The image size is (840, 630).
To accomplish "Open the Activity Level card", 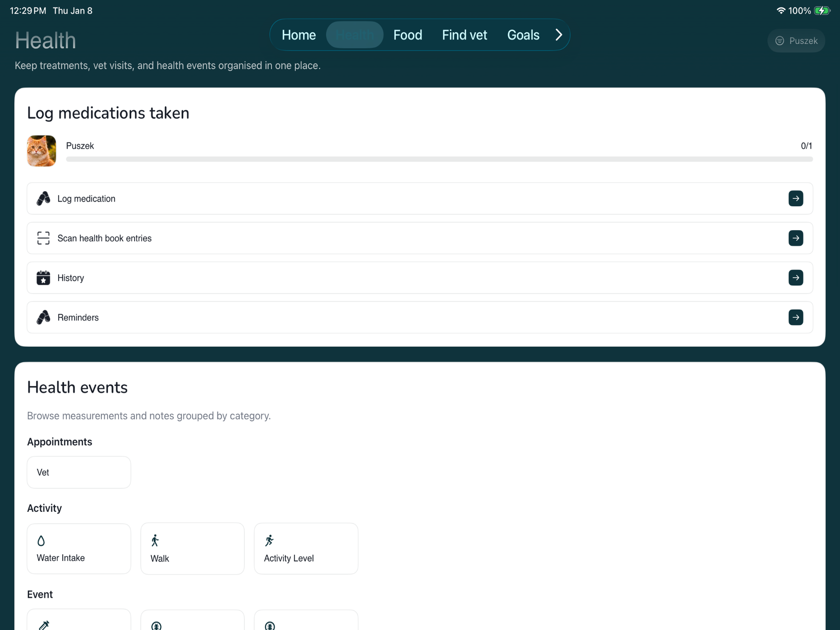I will 306,549.
